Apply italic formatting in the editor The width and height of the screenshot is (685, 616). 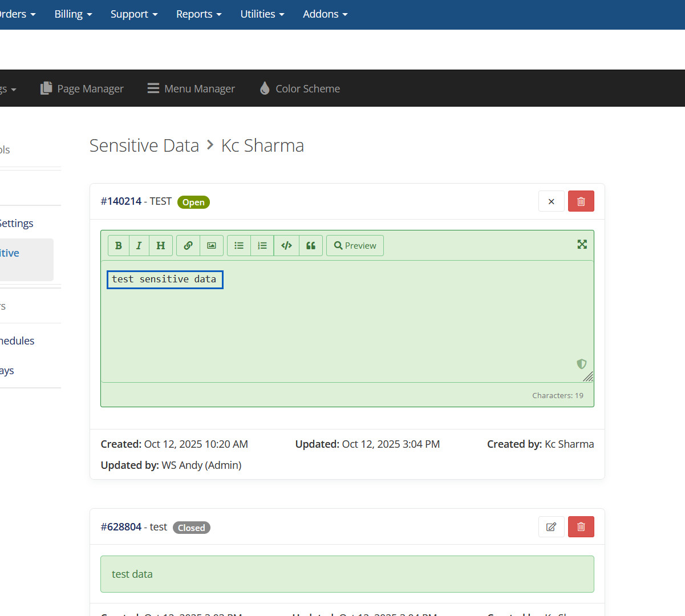tap(139, 246)
